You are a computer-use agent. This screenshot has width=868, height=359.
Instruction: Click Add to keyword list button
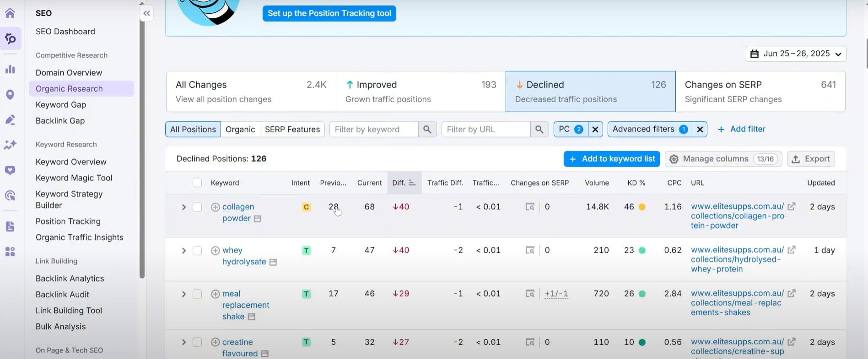pyautogui.click(x=611, y=159)
